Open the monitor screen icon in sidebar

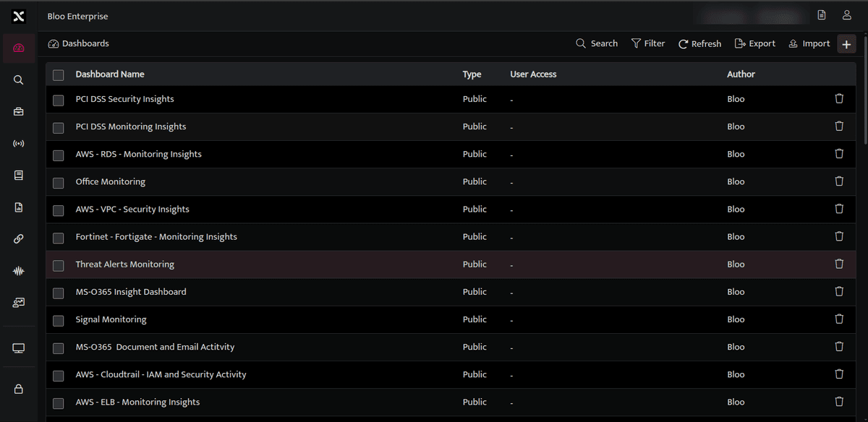point(19,348)
